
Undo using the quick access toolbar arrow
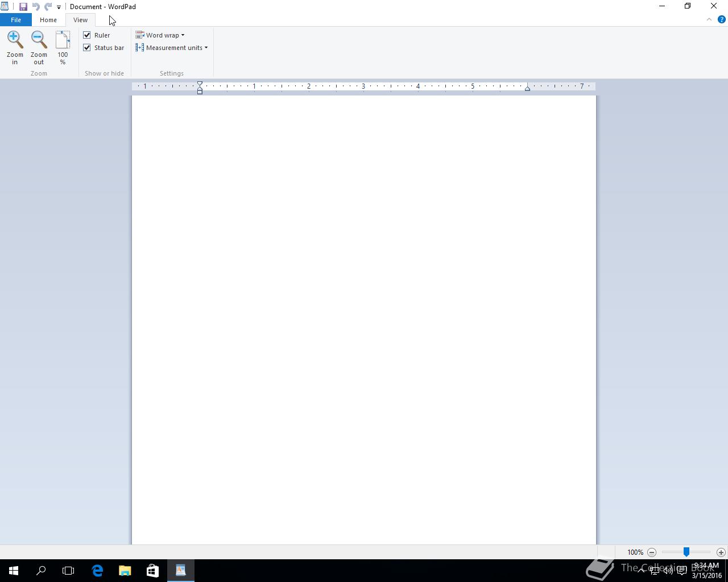point(36,7)
